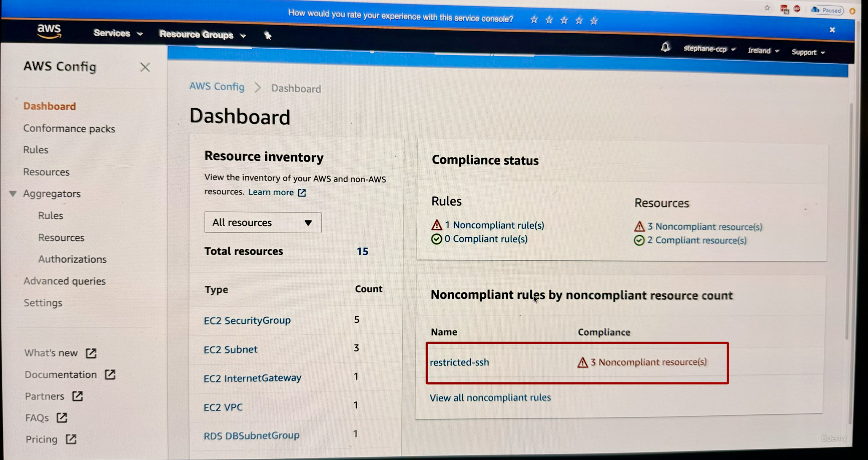Open the Partners link

pos(45,396)
